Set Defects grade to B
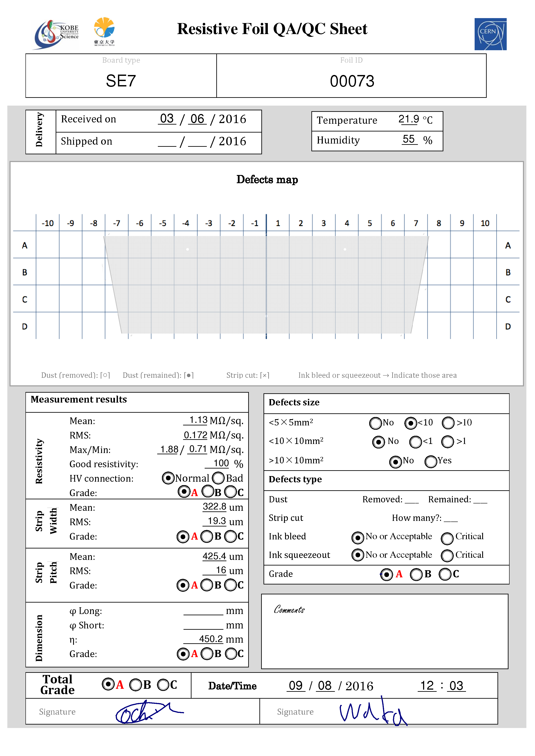Image resolution: width=535 pixels, height=756 pixels. pyautogui.click(x=416, y=575)
